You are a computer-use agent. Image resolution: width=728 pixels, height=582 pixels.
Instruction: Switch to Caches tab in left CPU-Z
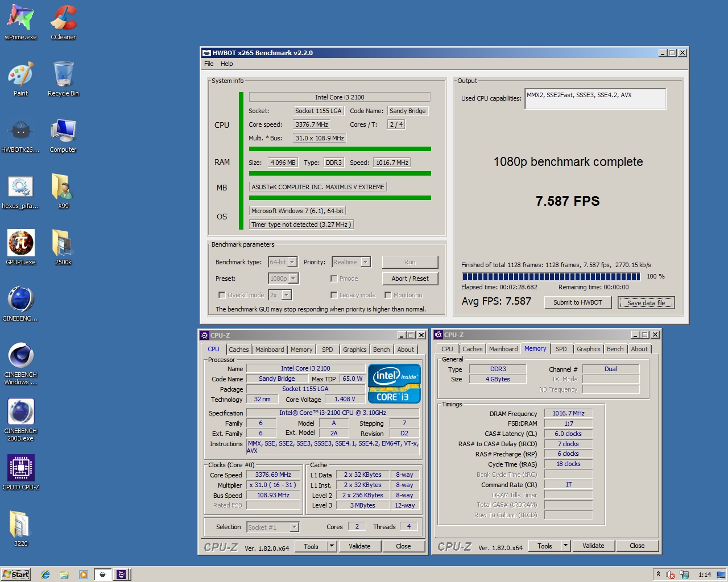(239, 350)
